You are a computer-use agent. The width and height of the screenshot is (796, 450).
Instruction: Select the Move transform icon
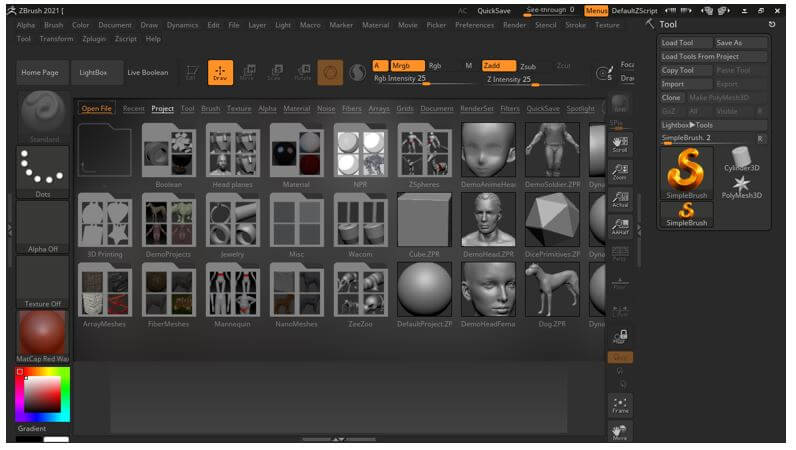[x=247, y=72]
